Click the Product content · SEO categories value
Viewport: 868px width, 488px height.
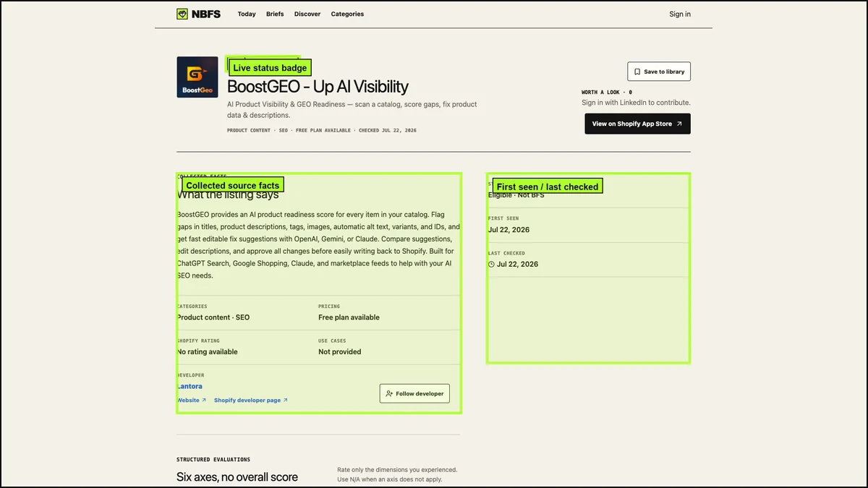[213, 317]
